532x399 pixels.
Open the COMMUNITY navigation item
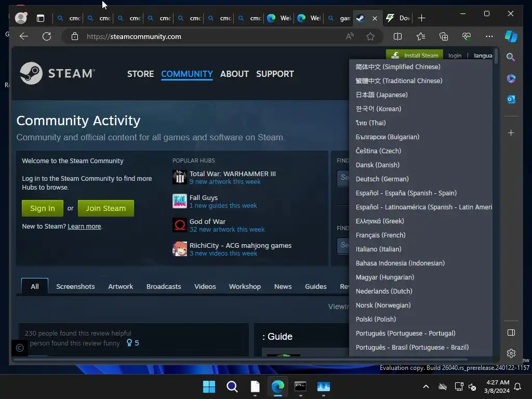pos(187,74)
